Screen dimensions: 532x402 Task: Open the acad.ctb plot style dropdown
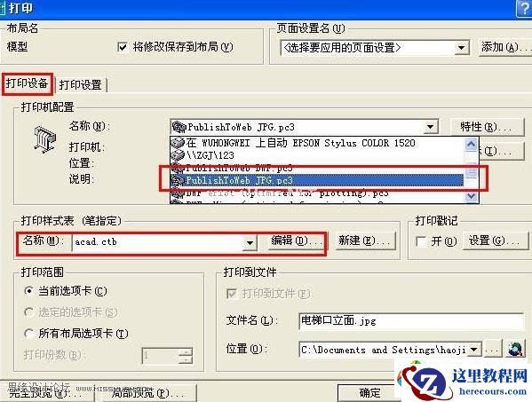click(x=250, y=242)
